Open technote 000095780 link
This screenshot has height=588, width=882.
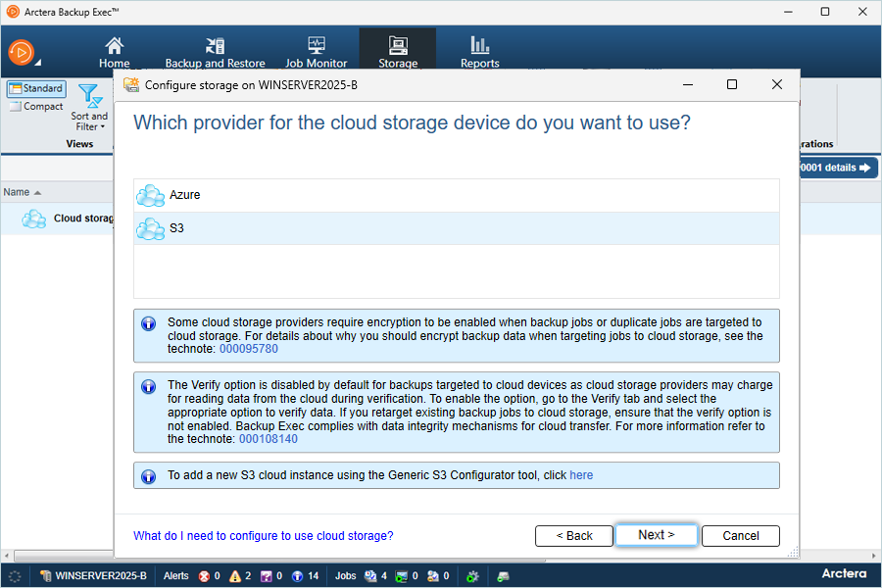[248, 349]
